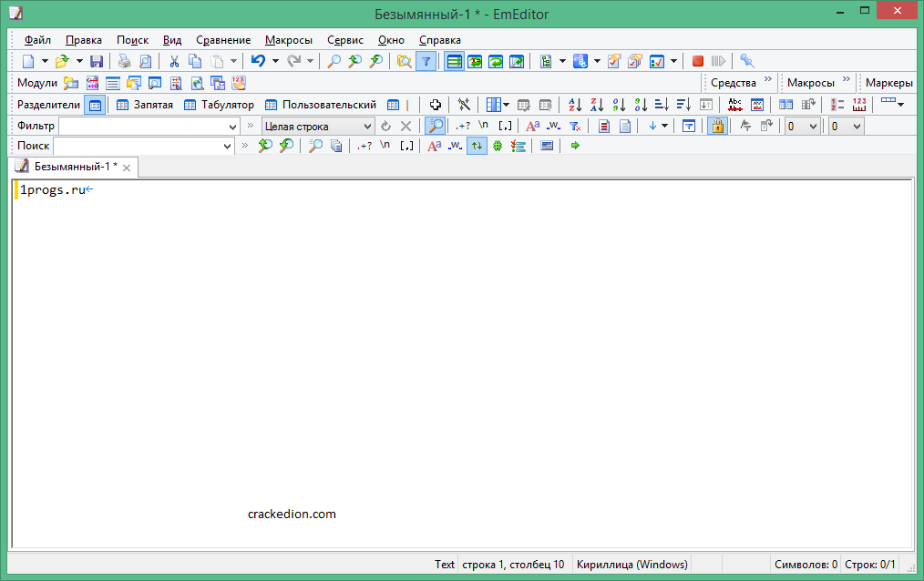Toggle the search-around up/down arrows option
924x581 pixels.
[477, 146]
